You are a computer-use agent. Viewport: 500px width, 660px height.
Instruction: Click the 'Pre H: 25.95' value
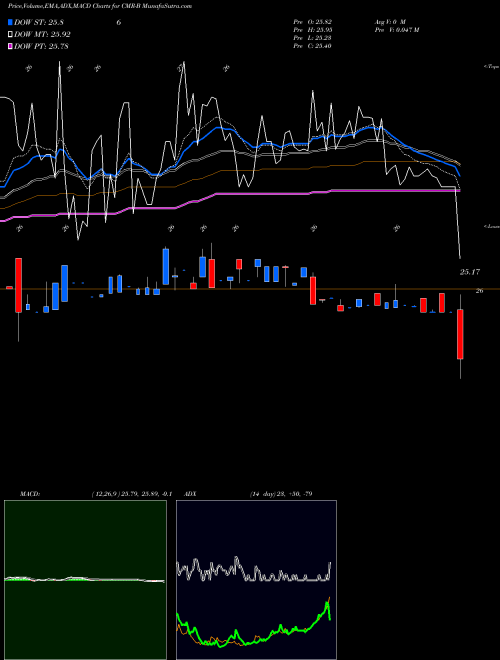[313, 29]
